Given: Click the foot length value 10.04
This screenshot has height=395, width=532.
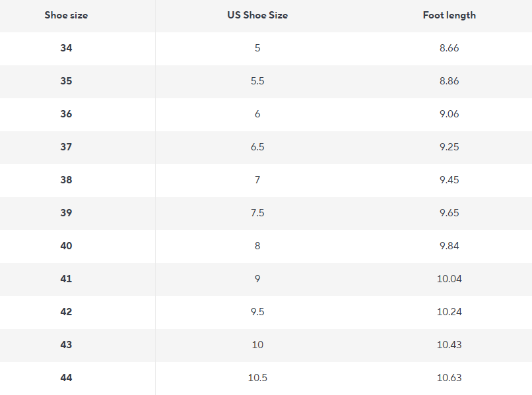Looking at the screenshot, I should click(449, 279).
